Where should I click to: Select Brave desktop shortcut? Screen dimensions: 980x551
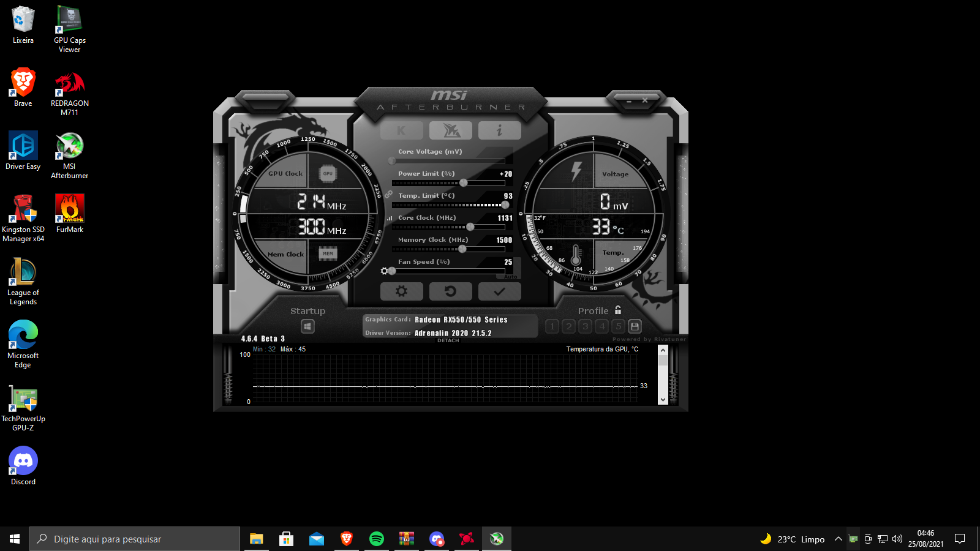point(23,88)
